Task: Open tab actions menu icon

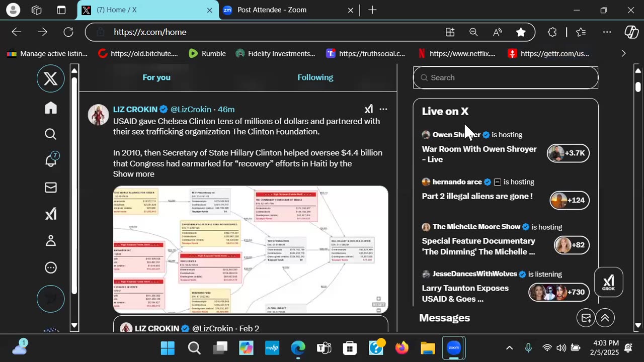Action: pos(61,10)
